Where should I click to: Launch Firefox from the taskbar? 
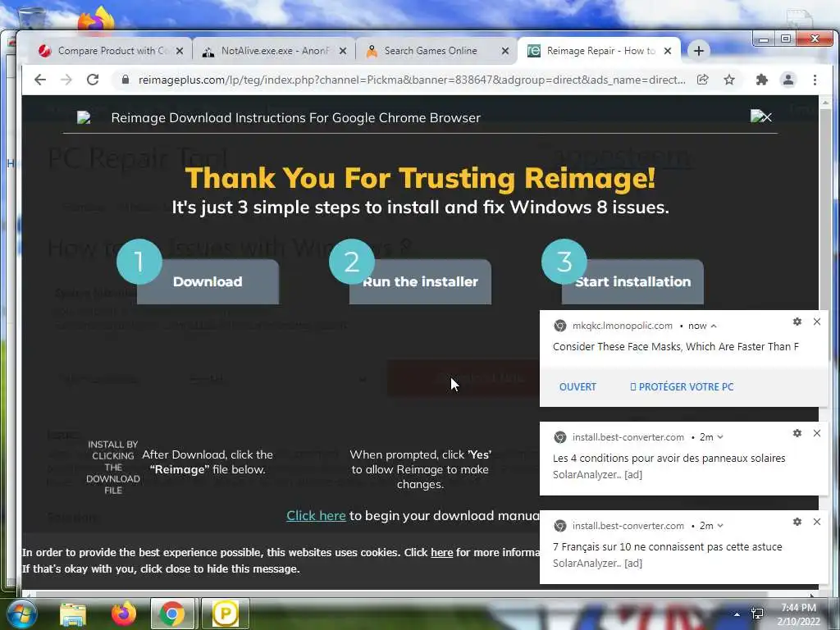[124, 614]
